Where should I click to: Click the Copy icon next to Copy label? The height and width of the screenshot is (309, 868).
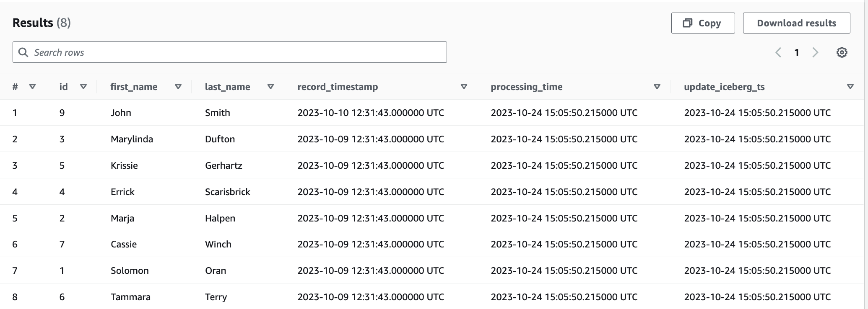[x=687, y=23]
